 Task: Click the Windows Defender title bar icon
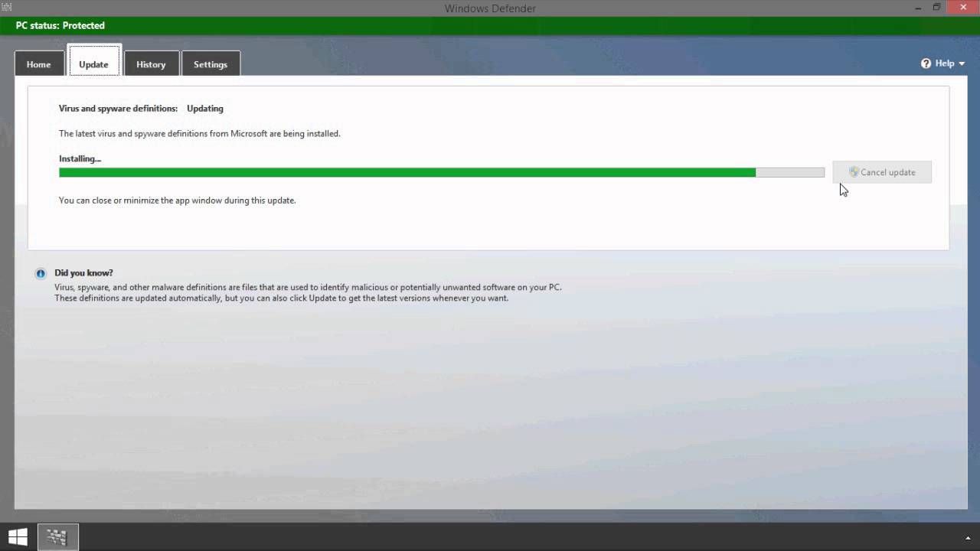[x=7, y=7]
